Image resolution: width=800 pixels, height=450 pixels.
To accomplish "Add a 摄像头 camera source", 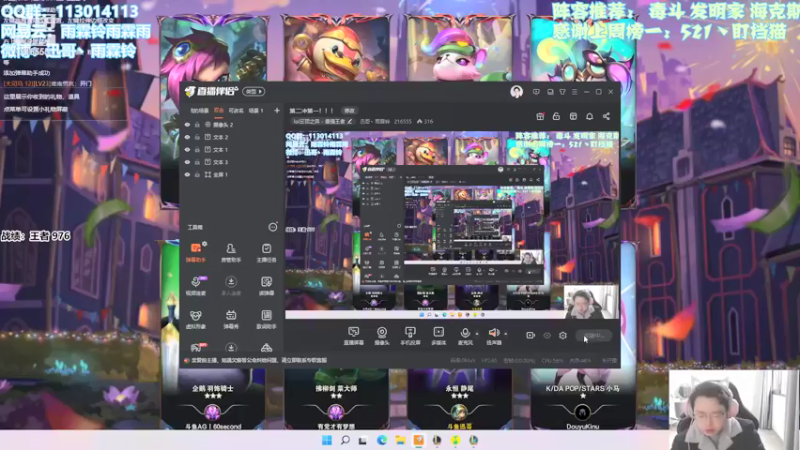I will coord(382,336).
